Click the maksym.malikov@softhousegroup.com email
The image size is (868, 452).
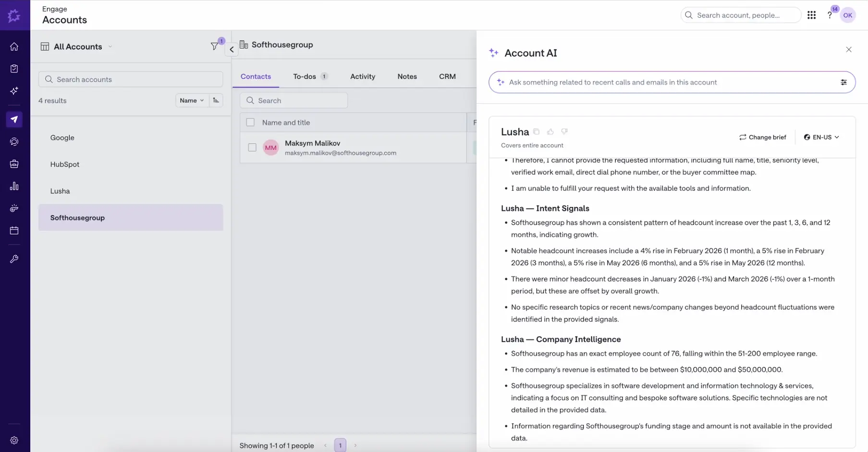pyautogui.click(x=341, y=153)
